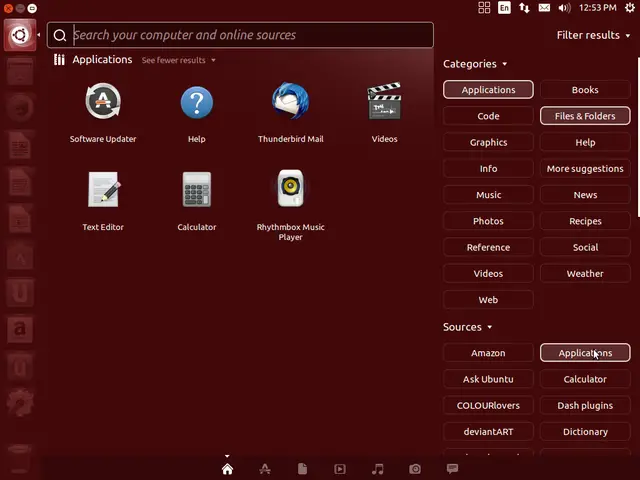Toggle the More suggestions category filter
The width and height of the screenshot is (640, 480).
585,169
